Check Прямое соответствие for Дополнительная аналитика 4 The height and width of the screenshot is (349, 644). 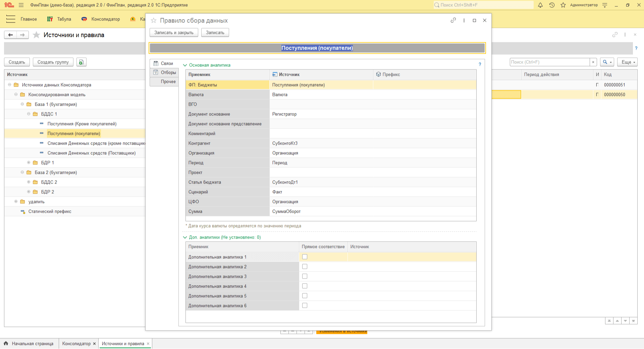pos(305,286)
